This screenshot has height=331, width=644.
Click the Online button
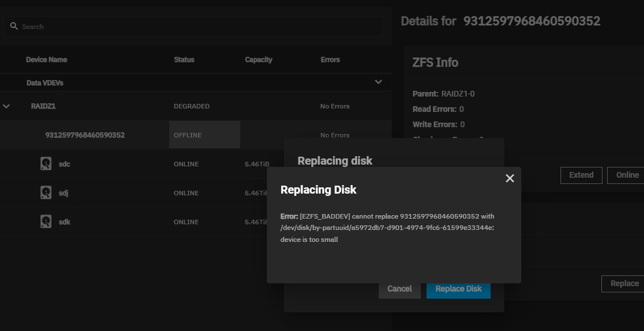[626, 175]
